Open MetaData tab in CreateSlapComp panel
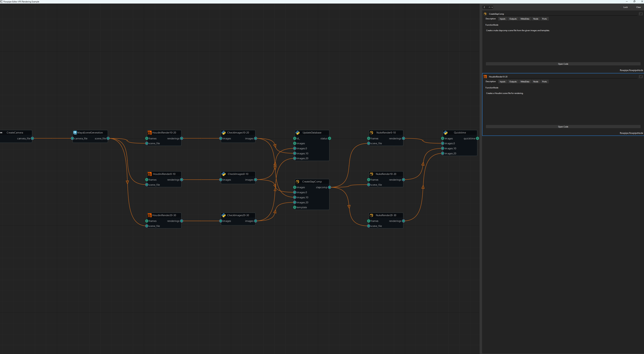Viewport: 644px width, 354px height. pos(525,19)
